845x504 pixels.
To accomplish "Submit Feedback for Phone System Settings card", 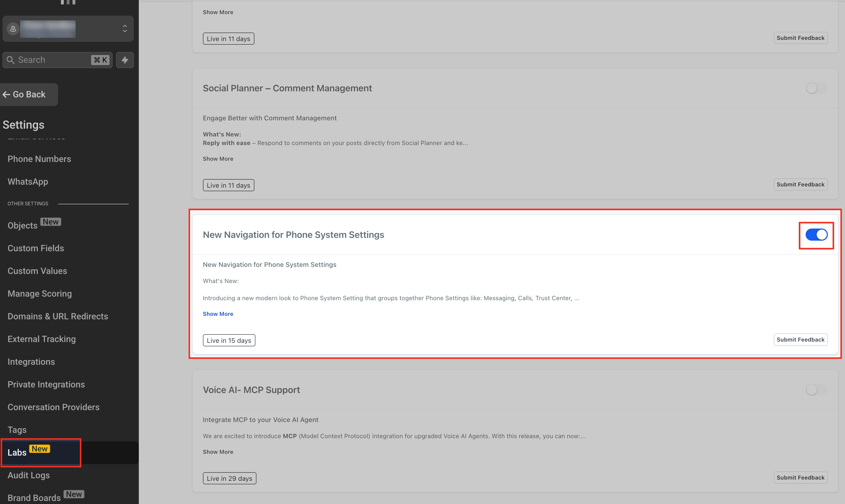I will coord(800,340).
